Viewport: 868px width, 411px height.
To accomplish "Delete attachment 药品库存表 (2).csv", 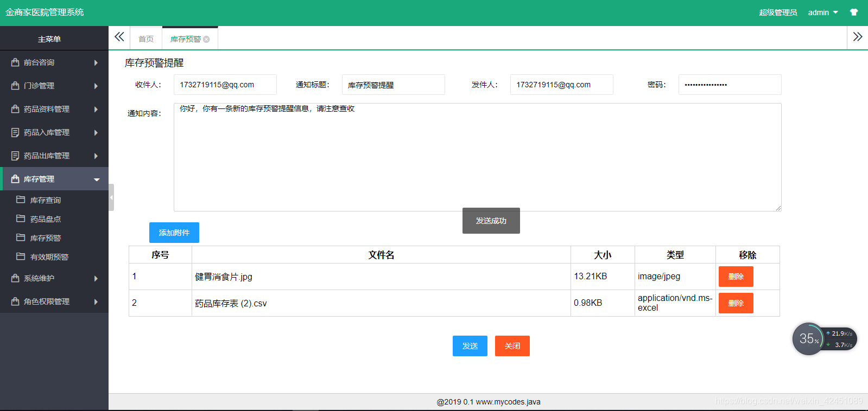I will coord(736,303).
